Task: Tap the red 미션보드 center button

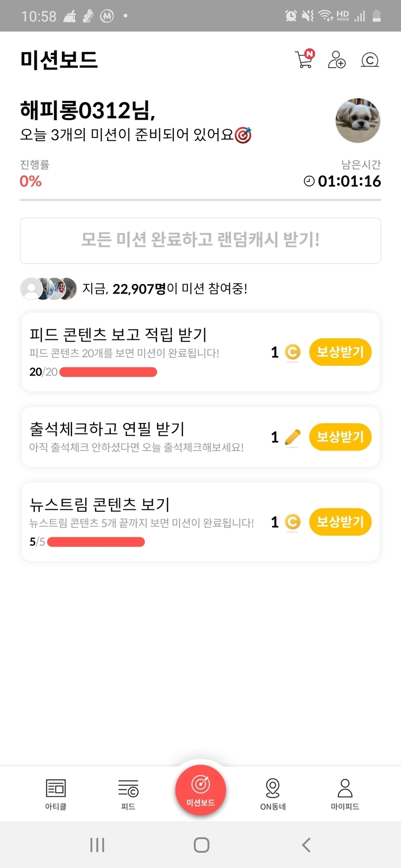Action: click(x=200, y=790)
